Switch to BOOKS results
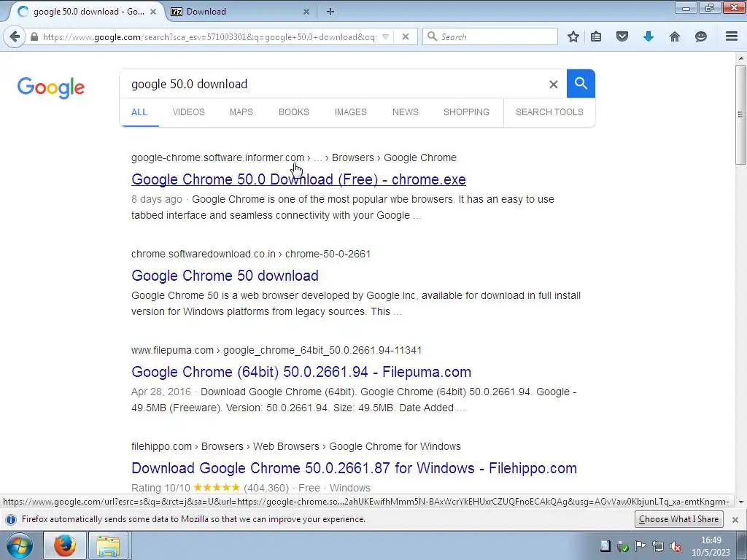The width and height of the screenshot is (747, 560). tap(293, 112)
